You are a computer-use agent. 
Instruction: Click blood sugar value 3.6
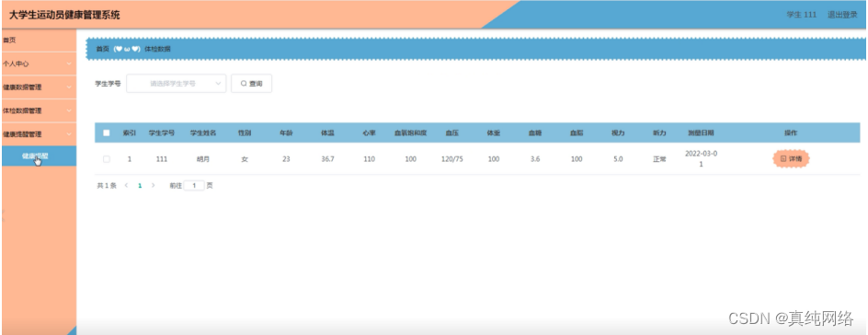535,159
